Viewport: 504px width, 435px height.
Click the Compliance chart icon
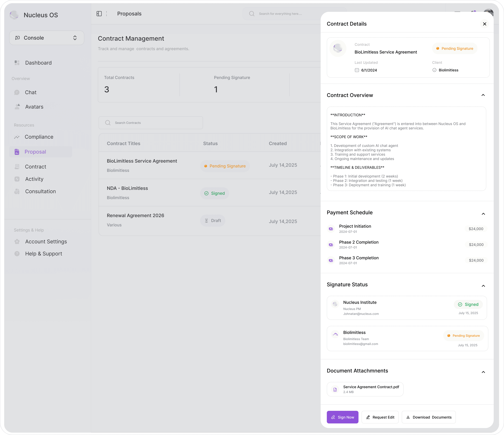click(x=17, y=137)
